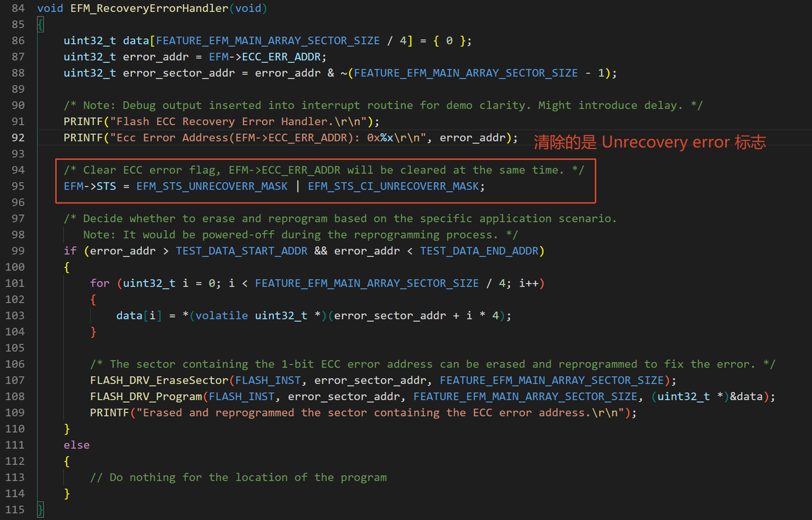Click the data array name on line 86

click(136, 41)
